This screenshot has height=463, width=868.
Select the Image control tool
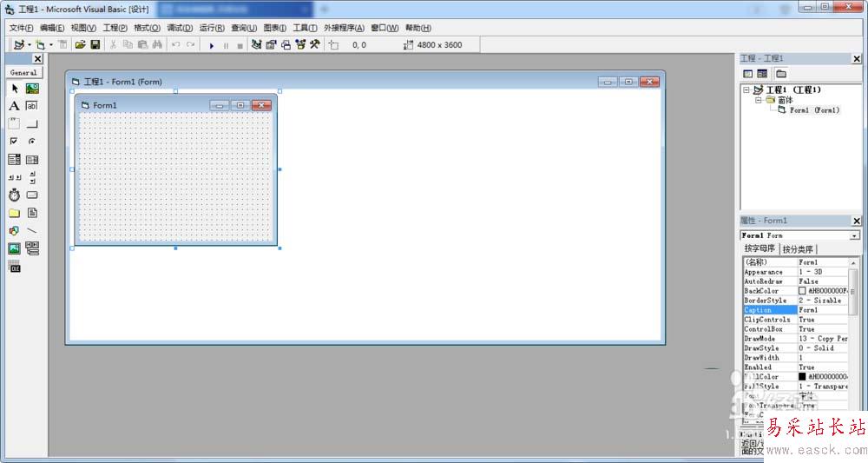(15, 248)
